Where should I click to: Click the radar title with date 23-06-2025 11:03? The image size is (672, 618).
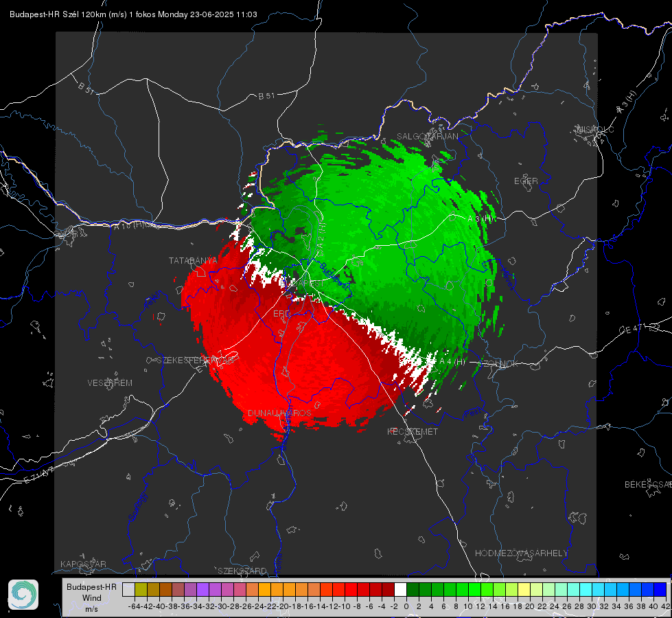[x=133, y=14]
